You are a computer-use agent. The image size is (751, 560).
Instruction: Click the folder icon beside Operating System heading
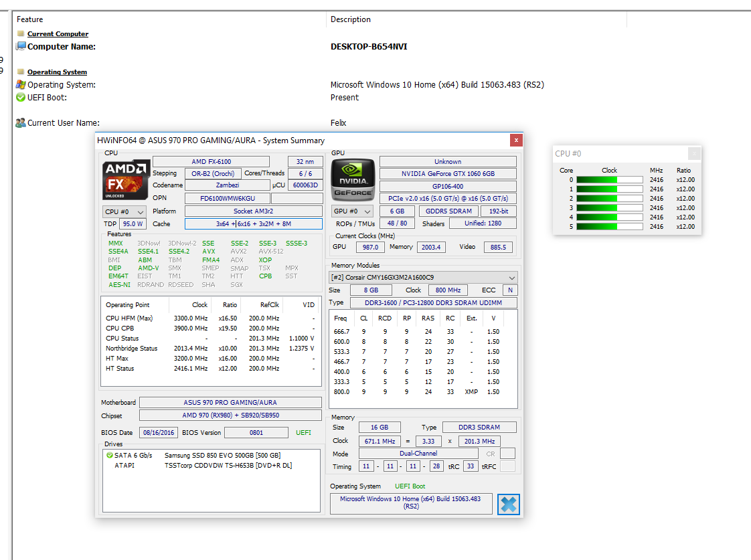(x=21, y=72)
